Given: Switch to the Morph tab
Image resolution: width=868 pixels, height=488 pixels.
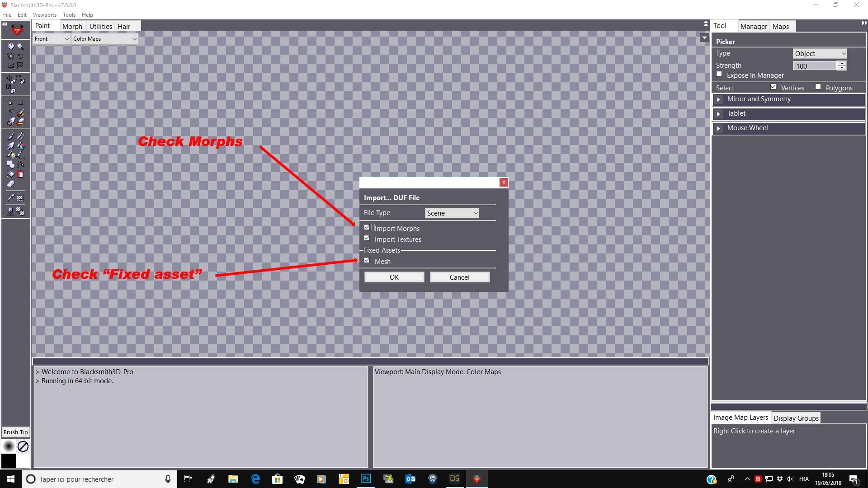Looking at the screenshot, I should coord(72,26).
